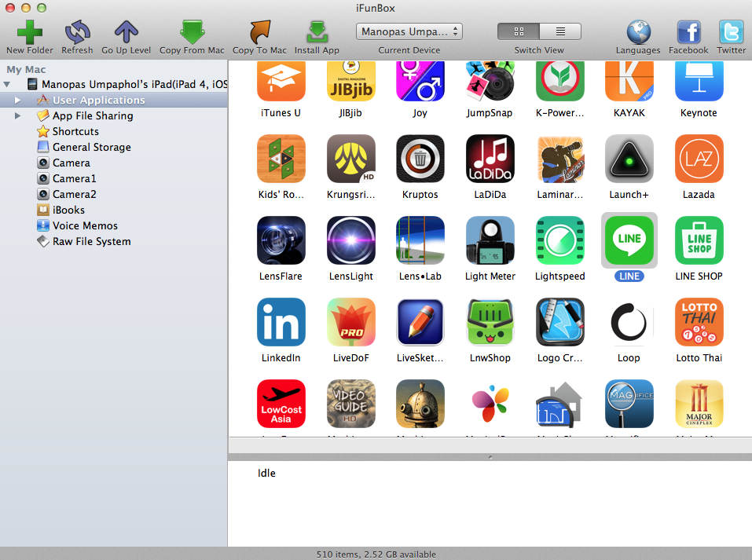Select the Lotto Thai app icon
Screen dimensions: 752x560
[699, 322]
